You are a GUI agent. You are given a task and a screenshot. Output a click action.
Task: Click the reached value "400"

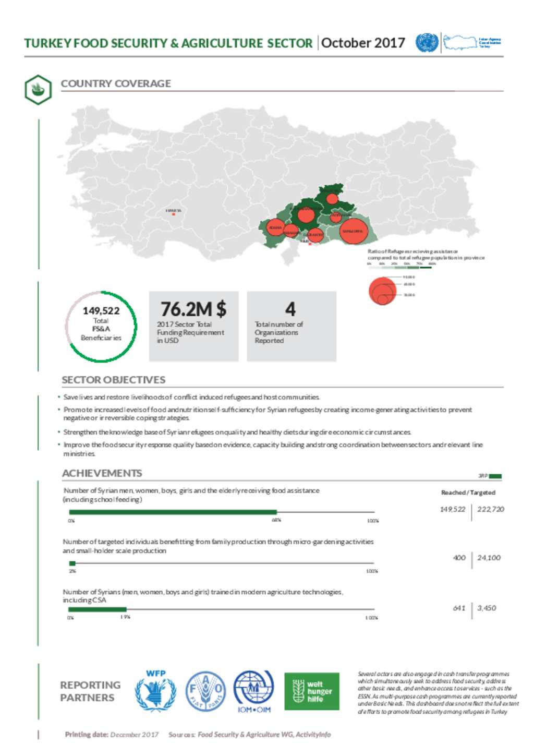pos(459,558)
